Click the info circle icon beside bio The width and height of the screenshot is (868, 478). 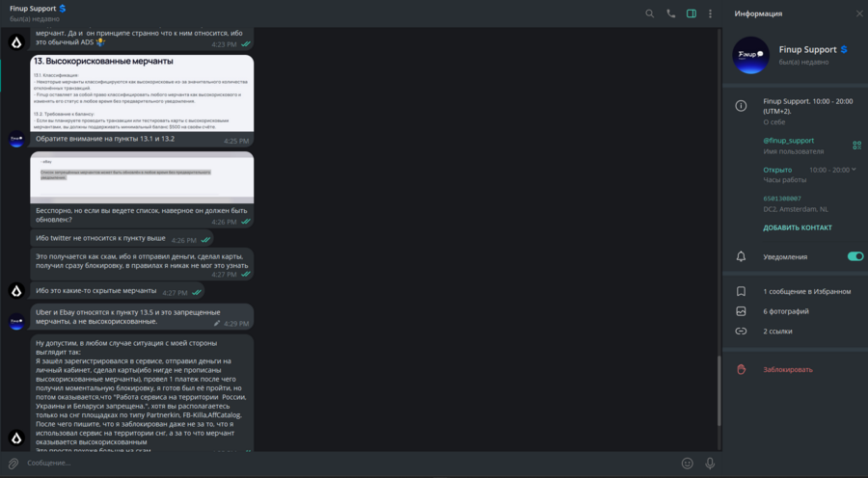pyautogui.click(x=741, y=106)
